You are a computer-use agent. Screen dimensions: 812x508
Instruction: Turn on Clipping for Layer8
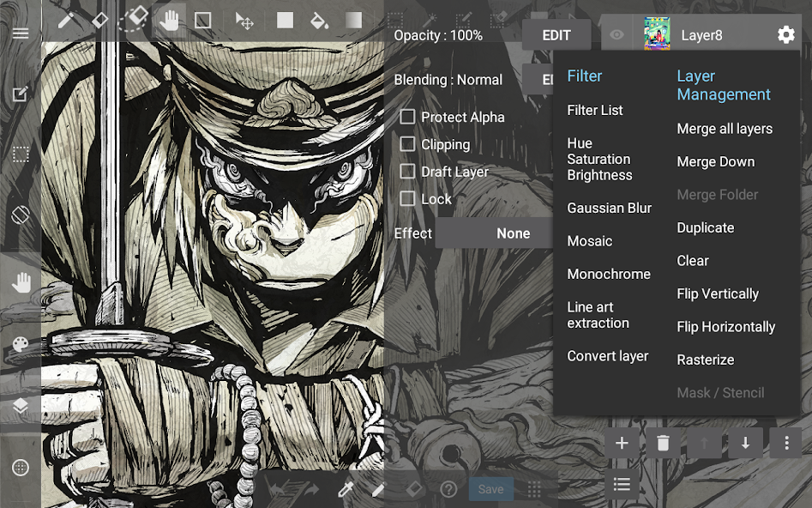tap(408, 144)
